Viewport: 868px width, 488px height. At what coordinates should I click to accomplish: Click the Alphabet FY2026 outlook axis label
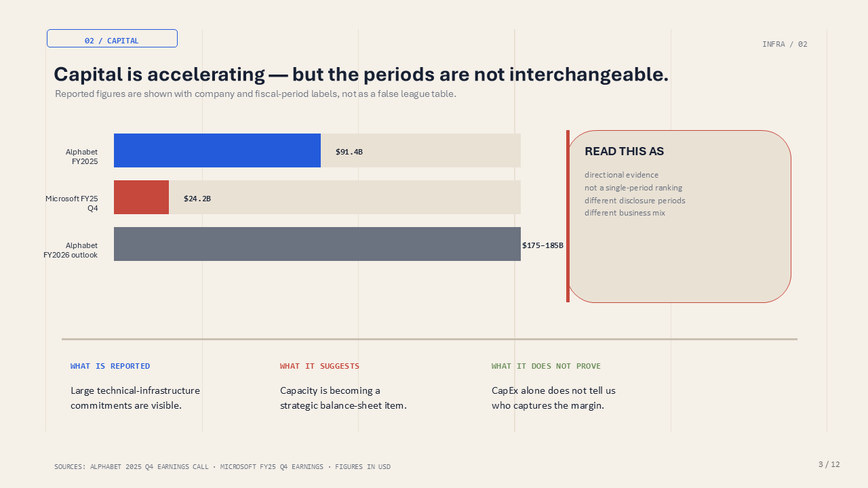(71, 250)
